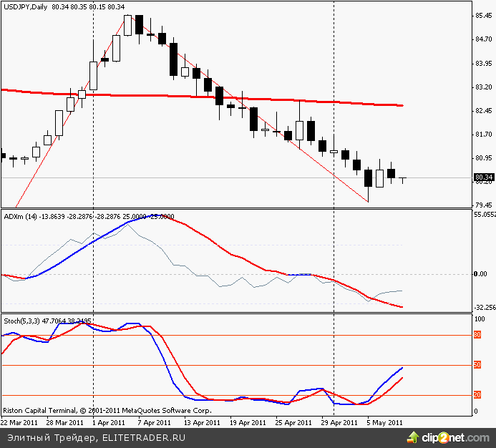This screenshot has width=496, height=448.
Task: Click the 79.45 price axis label
Action: pos(484,205)
